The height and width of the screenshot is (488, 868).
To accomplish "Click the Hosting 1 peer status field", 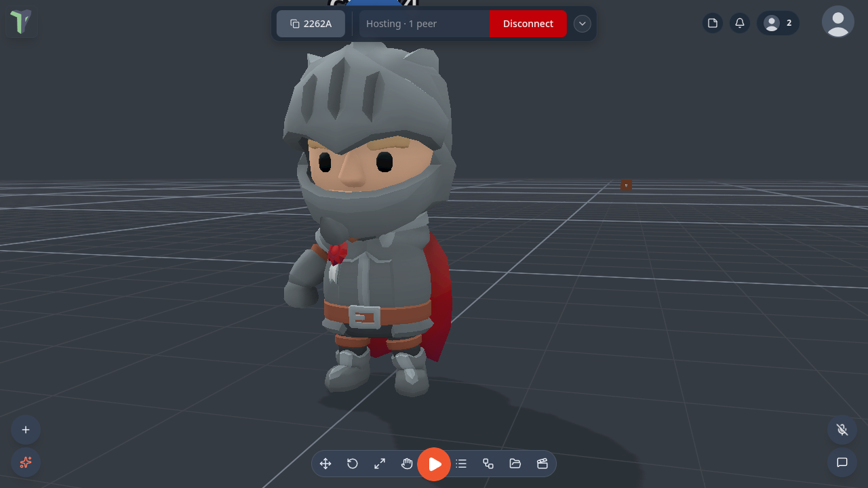I will 425,24.
